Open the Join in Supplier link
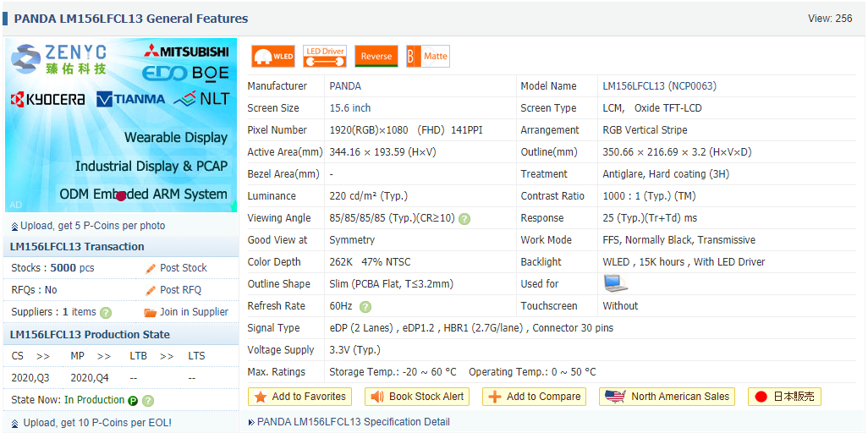Screen dimensions: 868x433 click(x=194, y=312)
